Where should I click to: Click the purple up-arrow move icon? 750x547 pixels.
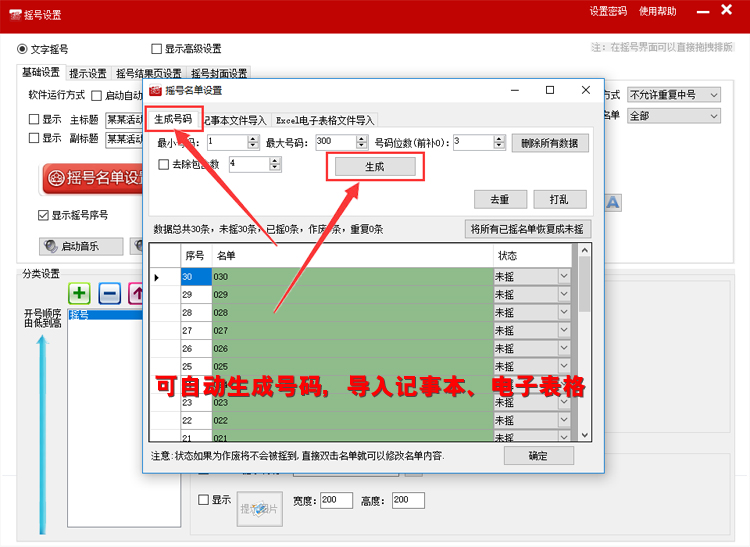click(135, 294)
